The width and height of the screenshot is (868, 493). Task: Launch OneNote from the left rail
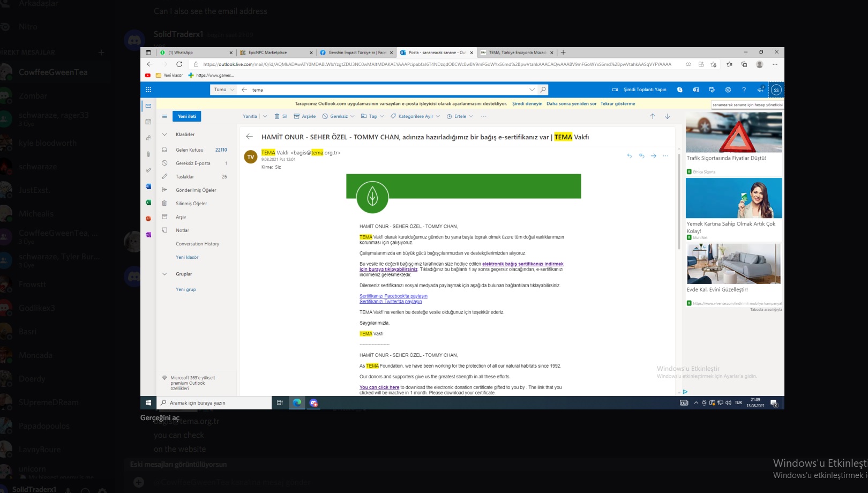point(148,235)
